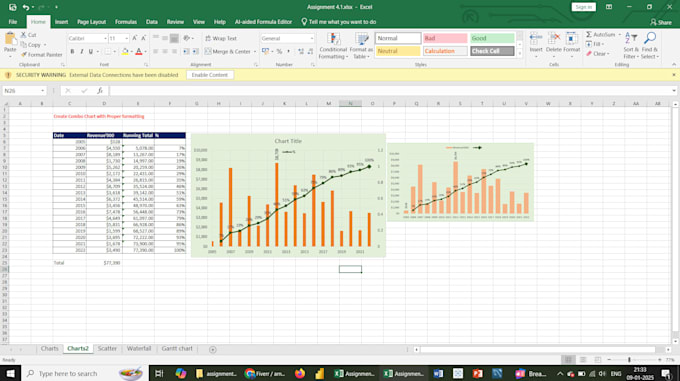680x381 pixels.
Task: Switch to the Waterfall sheet
Action: 139,348
